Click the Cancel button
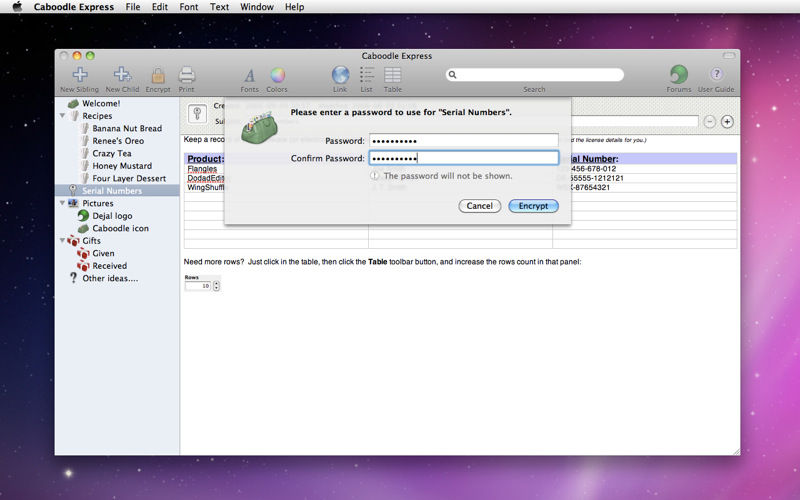Screen dimensions: 800x500 [480, 206]
